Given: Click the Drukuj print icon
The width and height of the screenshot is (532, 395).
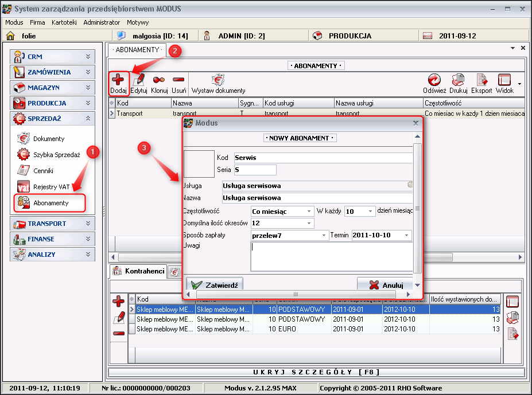Looking at the screenshot, I should [x=459, y=81].
